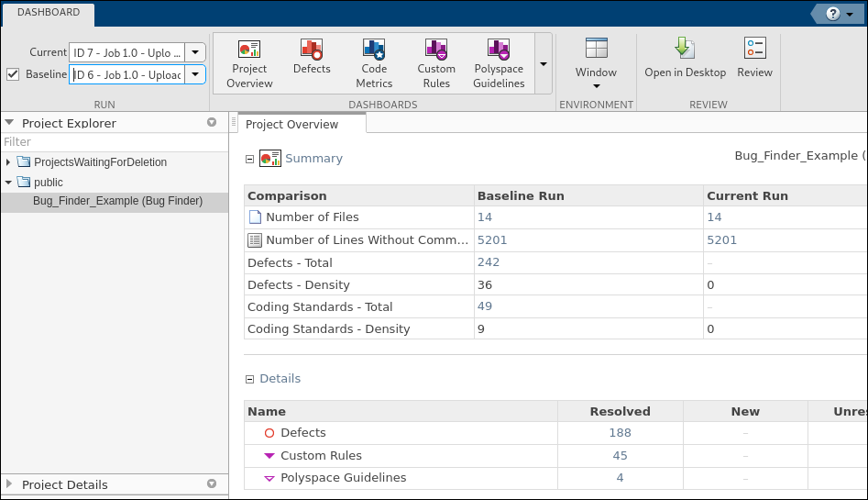This screenshot has width=868, height=500.
Task: Open the Baseline run dropdown
Action: point(195,74)
